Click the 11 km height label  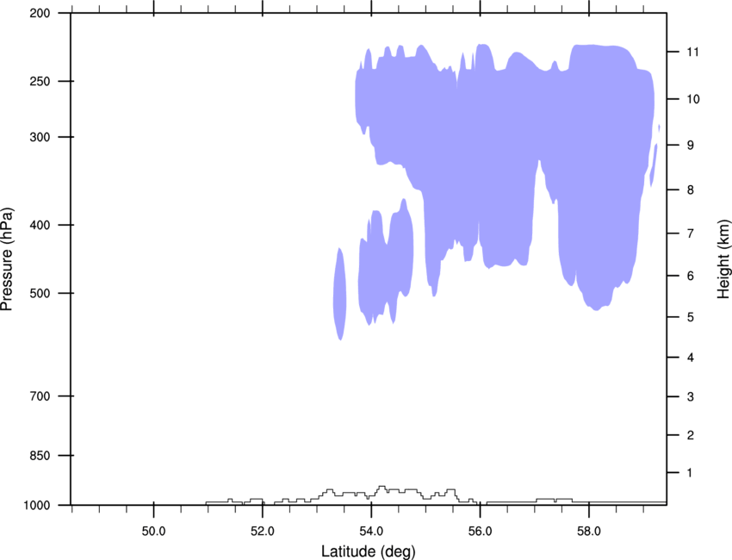coord(693,52)
